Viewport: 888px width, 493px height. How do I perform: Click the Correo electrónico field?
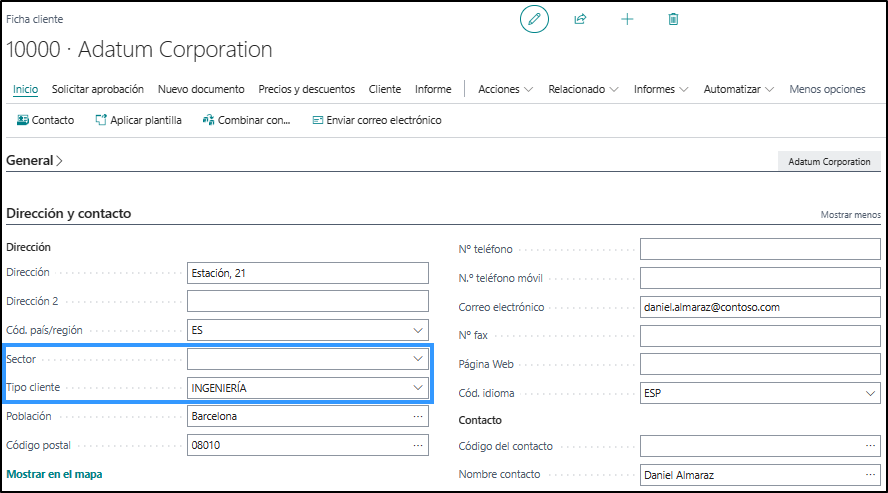[760, 307]
